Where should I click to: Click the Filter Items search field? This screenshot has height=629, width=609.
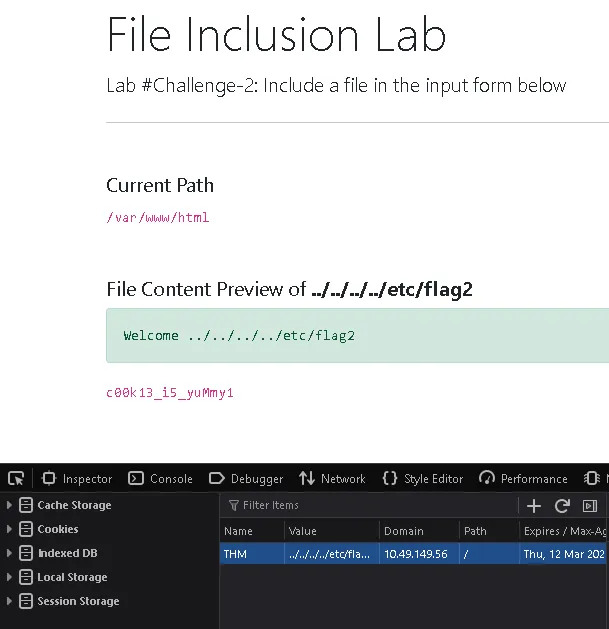tap(370, 506)
